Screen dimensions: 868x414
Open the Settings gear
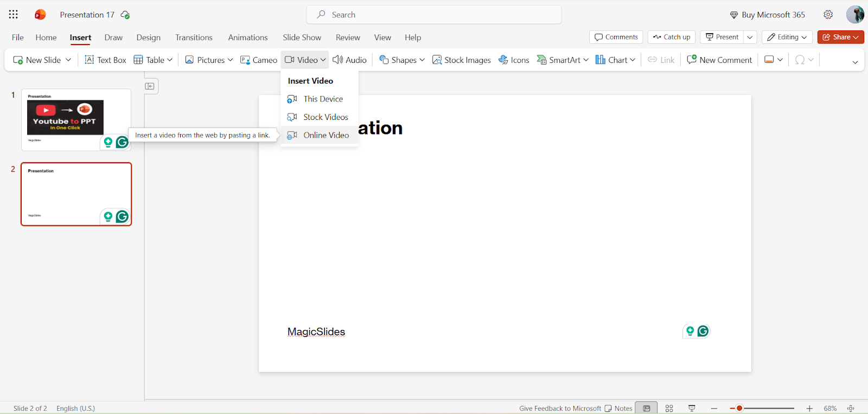pyautogui.click(x=828, y=15)
